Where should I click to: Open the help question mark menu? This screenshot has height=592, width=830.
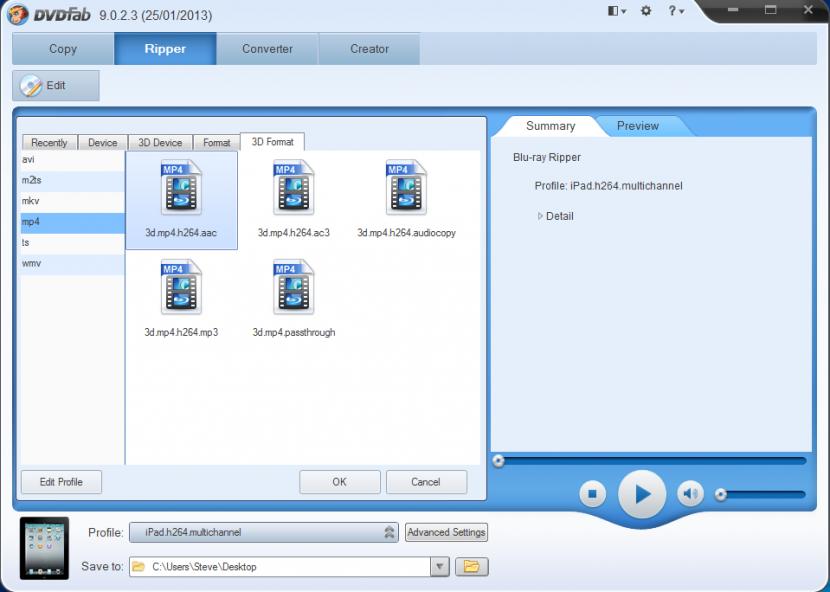pos(676,11)
